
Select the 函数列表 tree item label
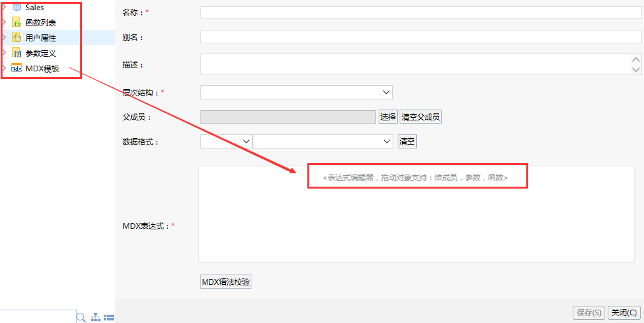coord(41,22)
